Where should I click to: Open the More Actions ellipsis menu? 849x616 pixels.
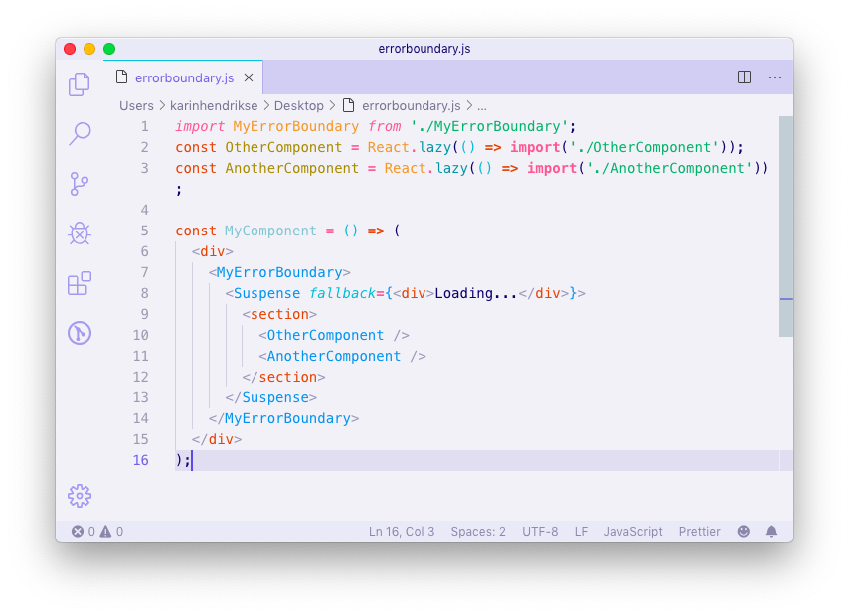point(775,77)
